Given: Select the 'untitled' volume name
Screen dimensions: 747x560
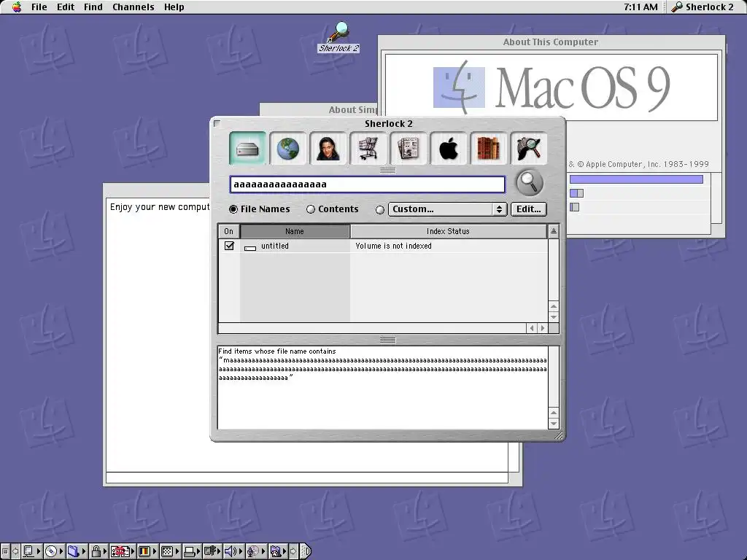Looking at the screenshot, I should [275, 246].
